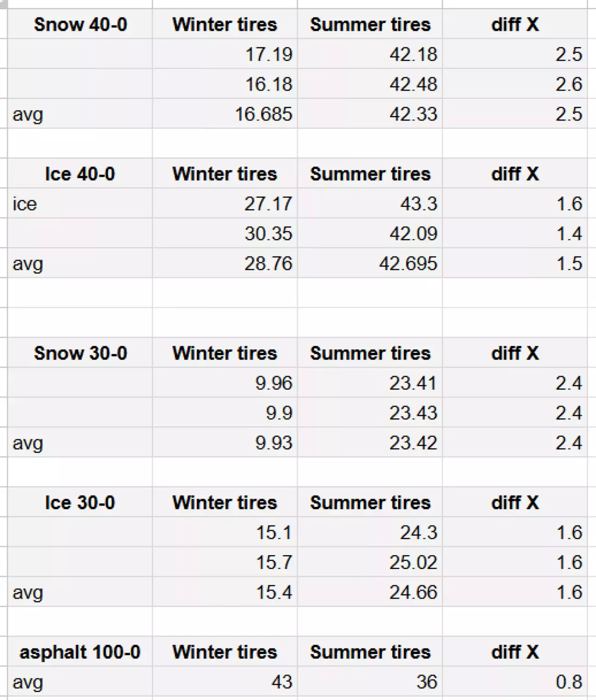Click the Ice 40-0 header cell
Image resolution: width=596 pixels, height=700 pixels.
[80, 174]
